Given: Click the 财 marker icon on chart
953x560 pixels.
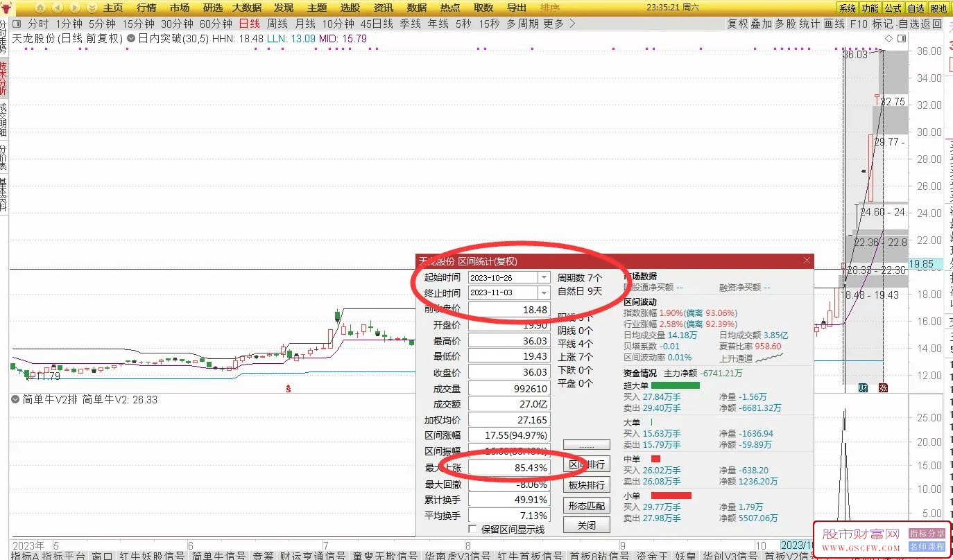Looking at the screenshot, I should [863, 387].
